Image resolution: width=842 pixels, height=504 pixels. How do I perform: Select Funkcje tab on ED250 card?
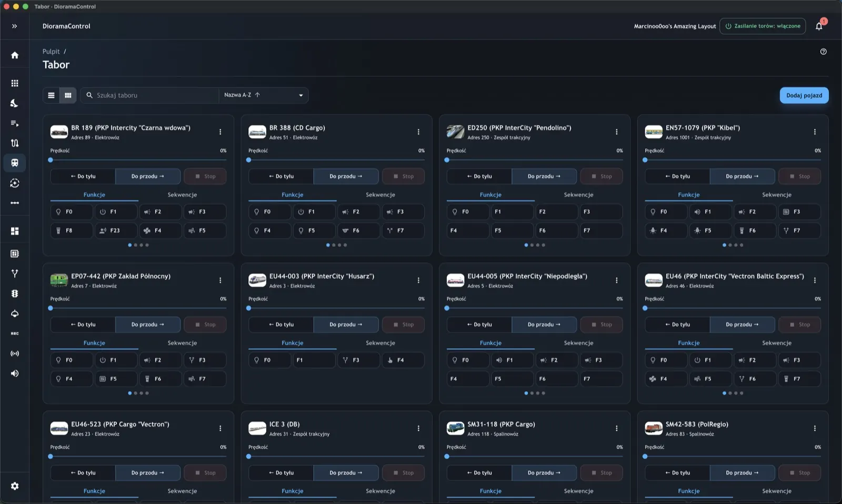click(490, 195)
